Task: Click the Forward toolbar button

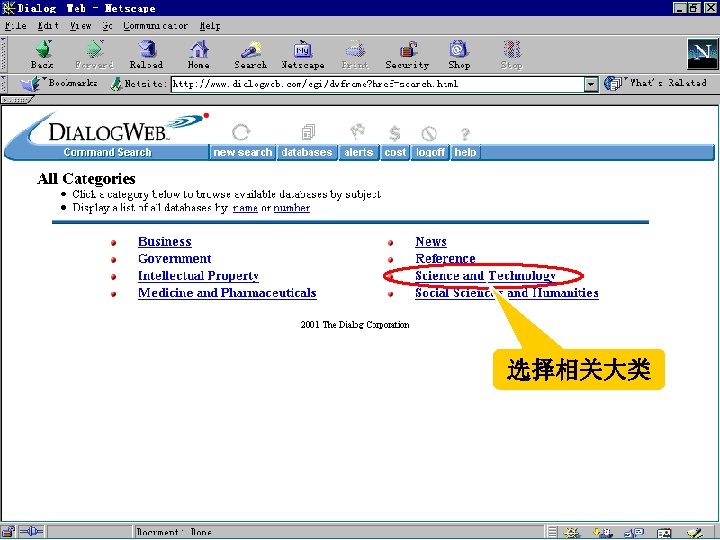Action: pyautogui.click(x=94, y=54)
